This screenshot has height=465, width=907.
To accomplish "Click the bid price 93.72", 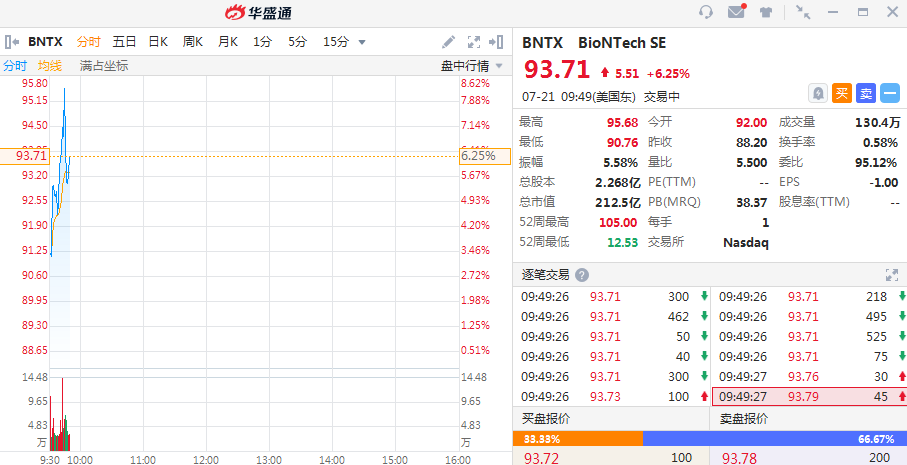I will [541, 459].
